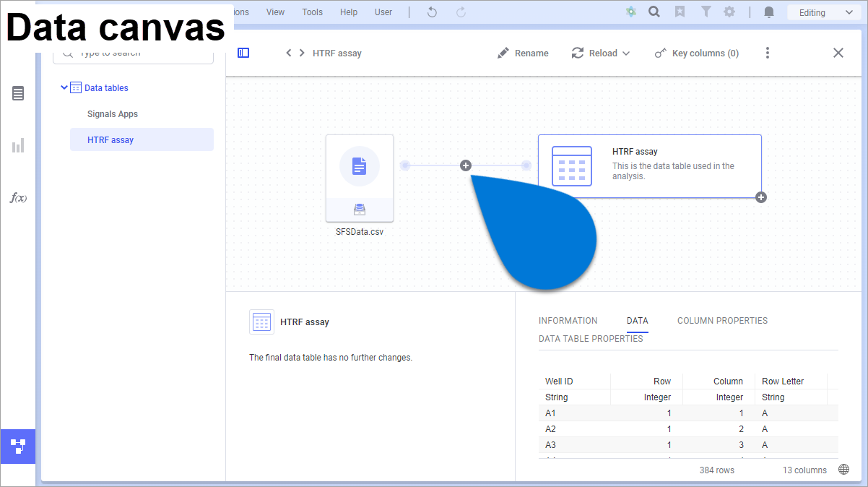The image size is (868, 487).
Task: Open the Tools menu
Action: tap(313, 12)
